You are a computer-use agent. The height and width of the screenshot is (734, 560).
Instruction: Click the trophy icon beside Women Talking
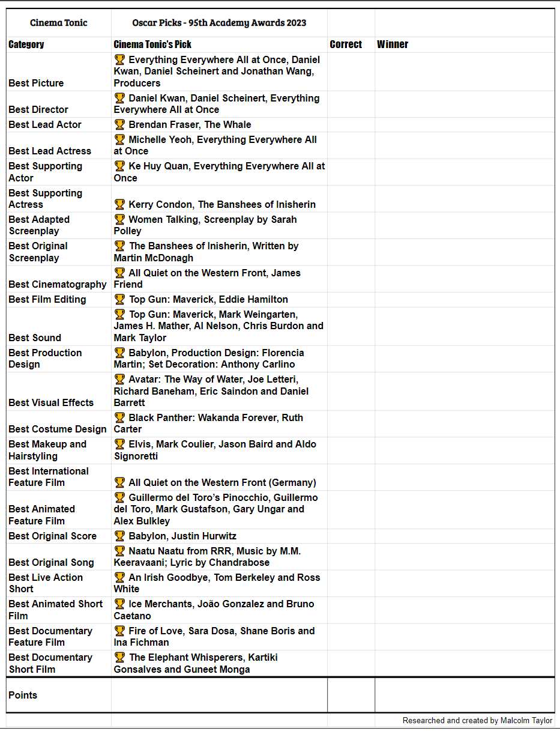click(119, 219)
